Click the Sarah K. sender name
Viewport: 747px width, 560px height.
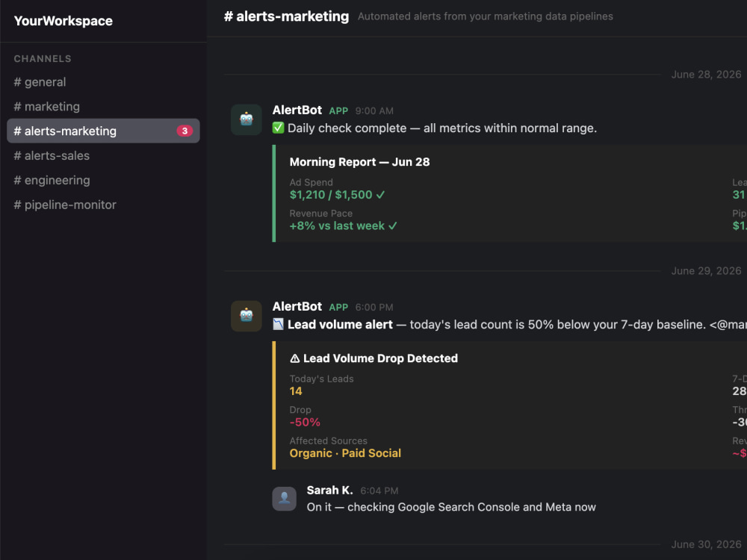pyautogui.click(x=329, y=490)
